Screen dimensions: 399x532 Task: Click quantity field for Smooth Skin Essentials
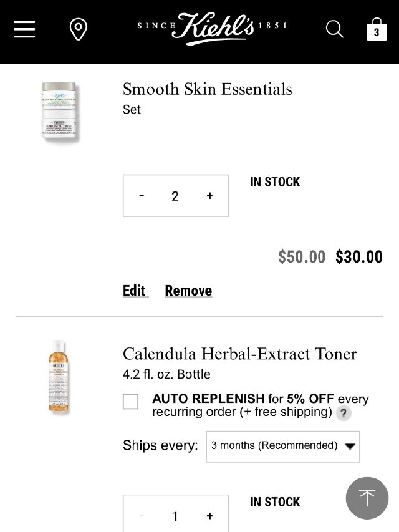175,196
